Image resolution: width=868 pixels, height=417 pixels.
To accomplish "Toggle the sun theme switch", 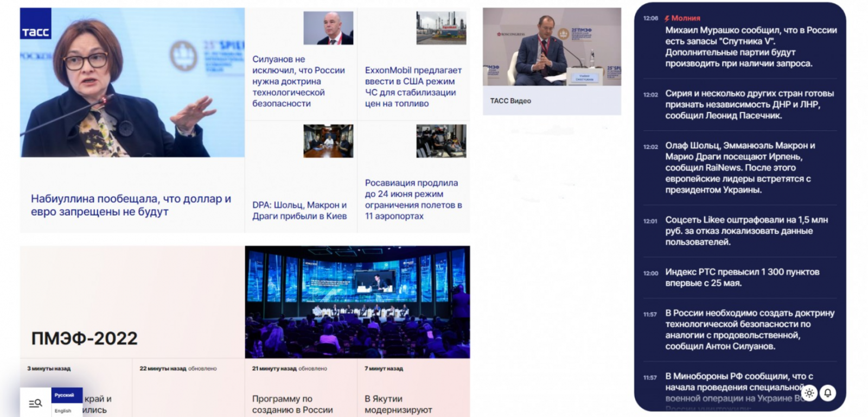I will 809,393.
